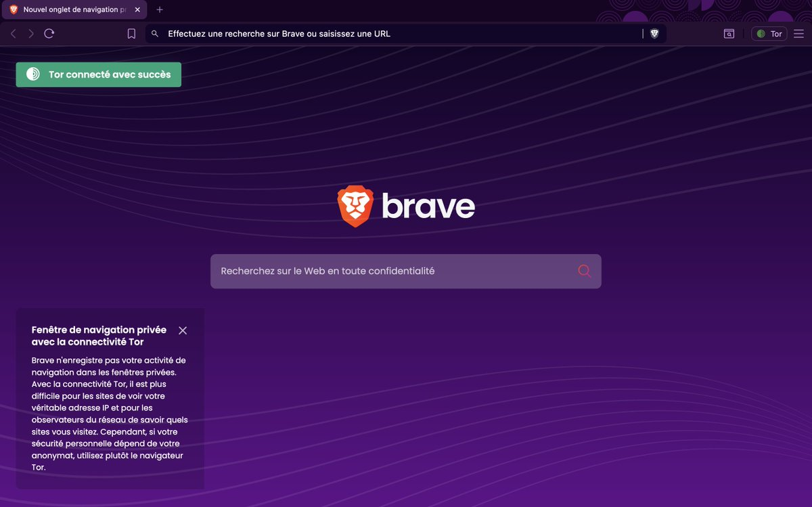812x507 pixels.
Task: Focus the 'Recherchez sur le Web' search field
Action: pyautogui.click(x=392, y=271)
